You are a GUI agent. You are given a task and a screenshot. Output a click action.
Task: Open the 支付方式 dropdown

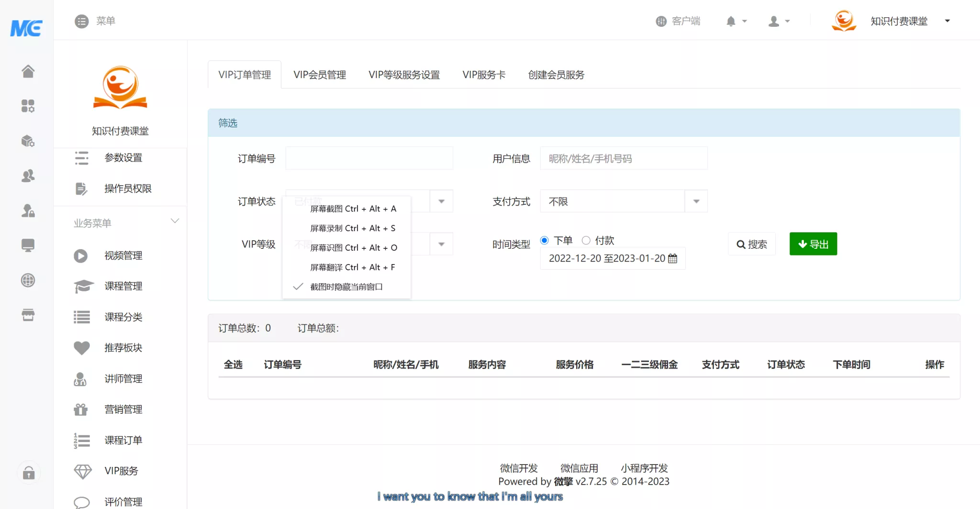[x=624, y=201]
